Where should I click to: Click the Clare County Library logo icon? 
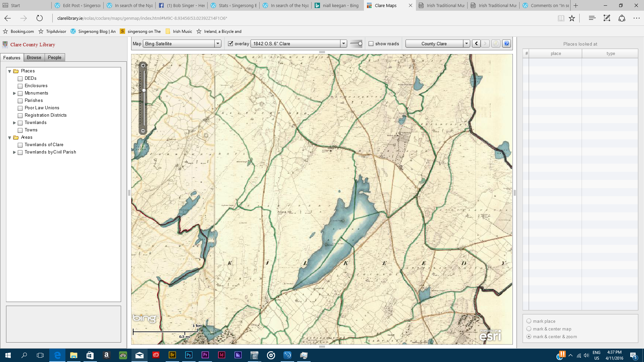(5, 45)
